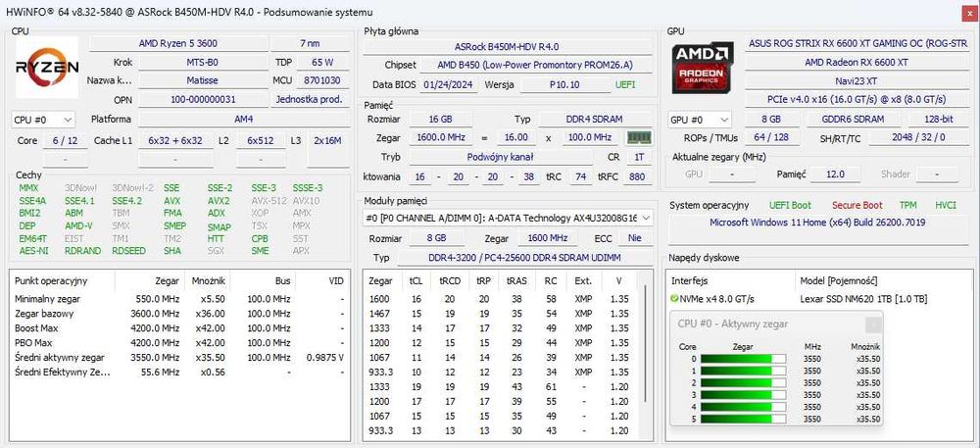
Task: Click the BIOS date 01/24/2024
Action: (448, 84)
